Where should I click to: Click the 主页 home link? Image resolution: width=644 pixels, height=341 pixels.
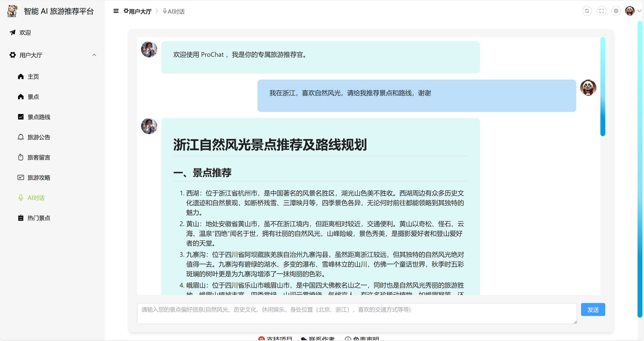pos(33,77)
